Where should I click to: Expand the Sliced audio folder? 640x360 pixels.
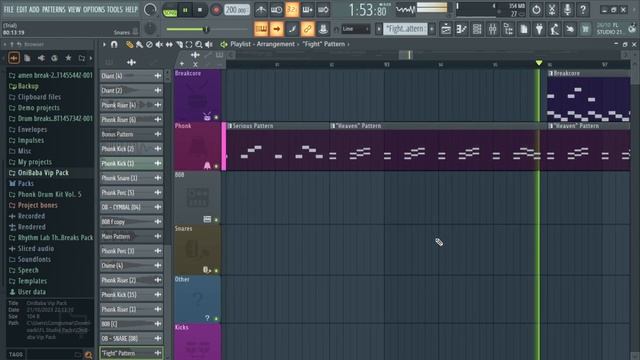[x=31, y=249]
